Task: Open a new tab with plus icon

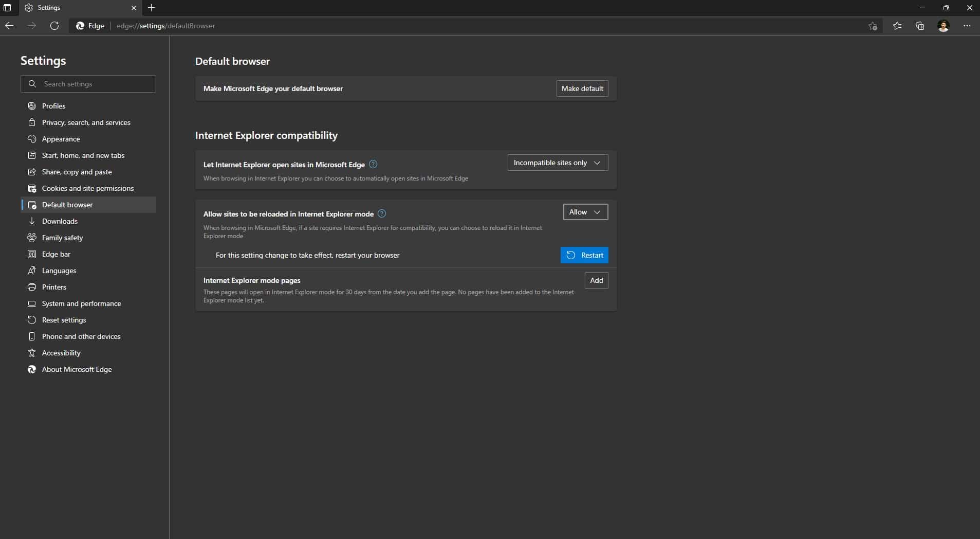Action: click(151, 8)
